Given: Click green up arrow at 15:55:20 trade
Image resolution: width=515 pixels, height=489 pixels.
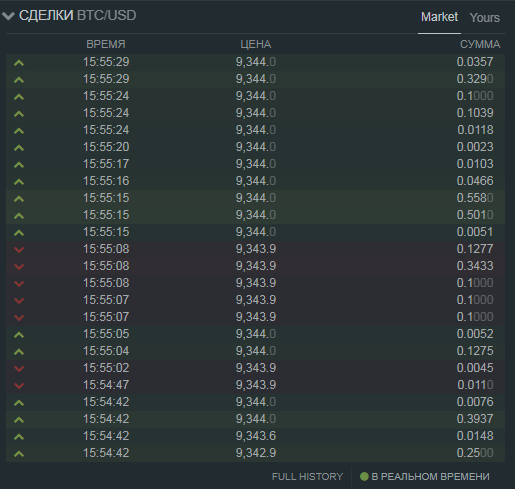Looking at the screenshot, I should [x=19, y=148].
